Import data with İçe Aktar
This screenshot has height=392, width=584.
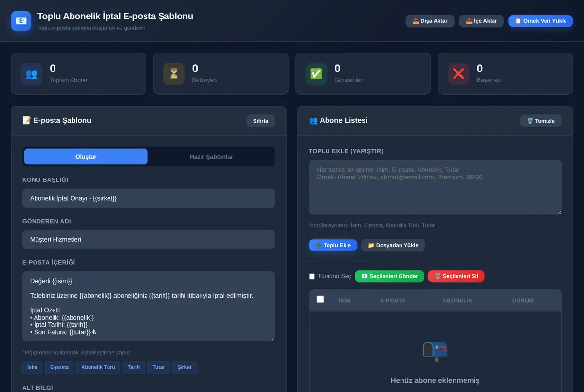coord(481,21)
